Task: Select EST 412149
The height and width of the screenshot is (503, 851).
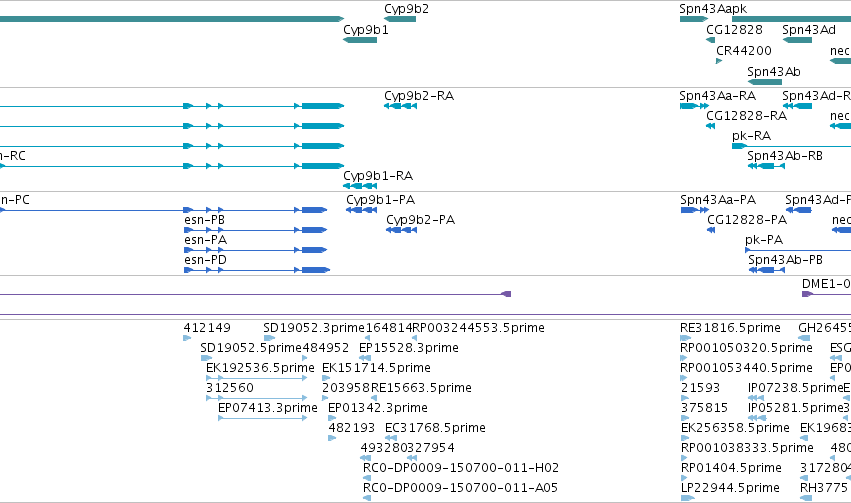Action: (207, 328)
